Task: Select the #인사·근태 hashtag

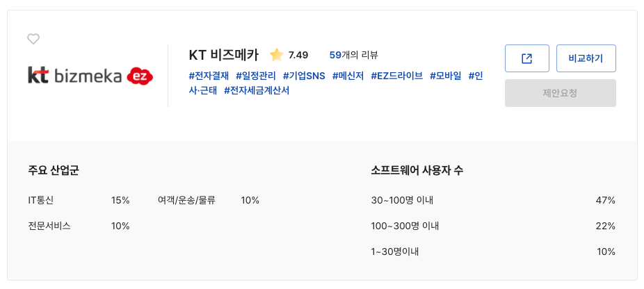Action: click(x=475, y=76)
